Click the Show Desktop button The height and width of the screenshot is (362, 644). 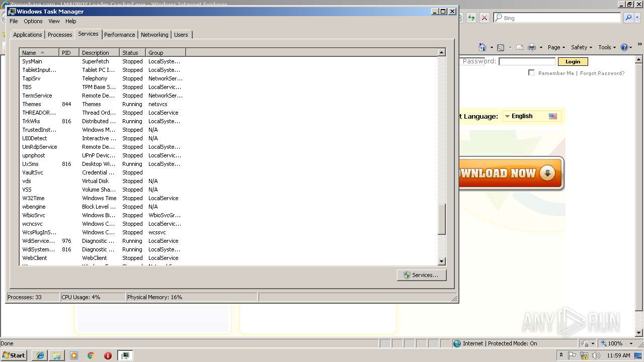(638, 355)
